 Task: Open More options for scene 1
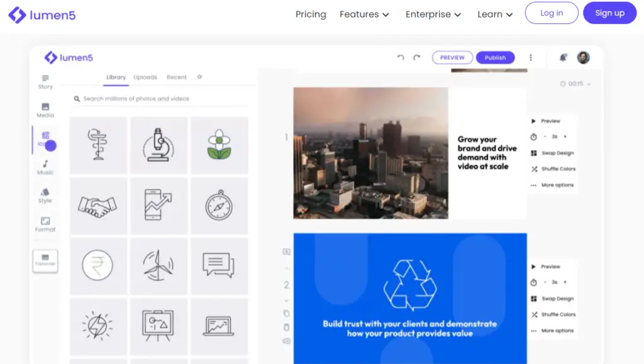pyautogui.click(x=552, y=185)
